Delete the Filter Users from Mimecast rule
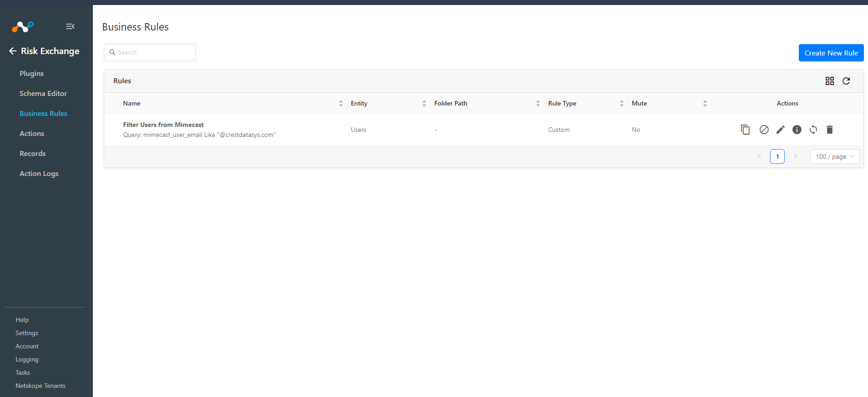 point(830,130)
